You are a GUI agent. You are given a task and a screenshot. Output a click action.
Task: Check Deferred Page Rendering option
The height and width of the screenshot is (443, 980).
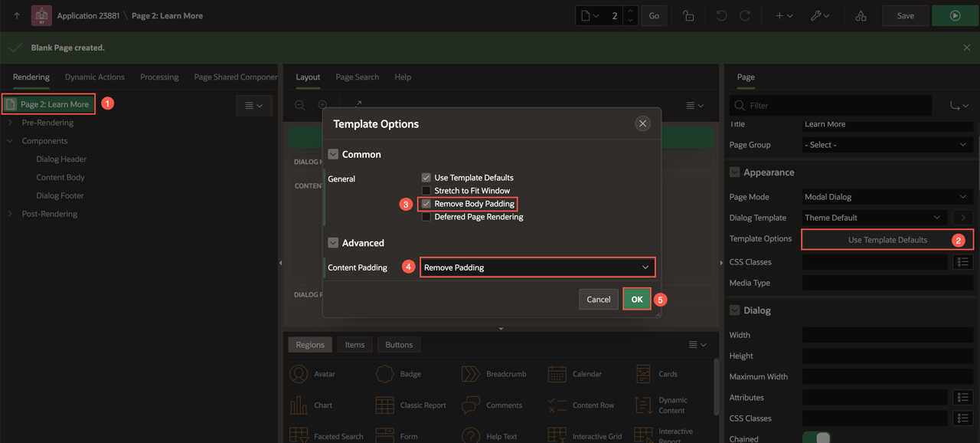coord(426,217)
